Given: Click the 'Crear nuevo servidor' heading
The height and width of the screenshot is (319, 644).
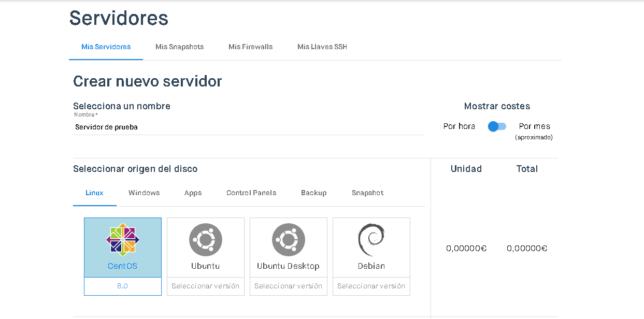Looking at the screenshot, I should click(x=148, y=81).
